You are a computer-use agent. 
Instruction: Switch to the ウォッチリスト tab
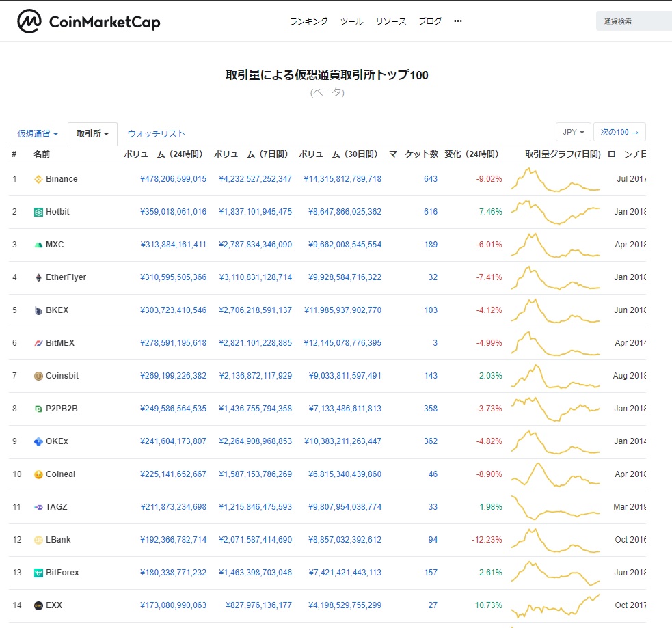(157, 134)
